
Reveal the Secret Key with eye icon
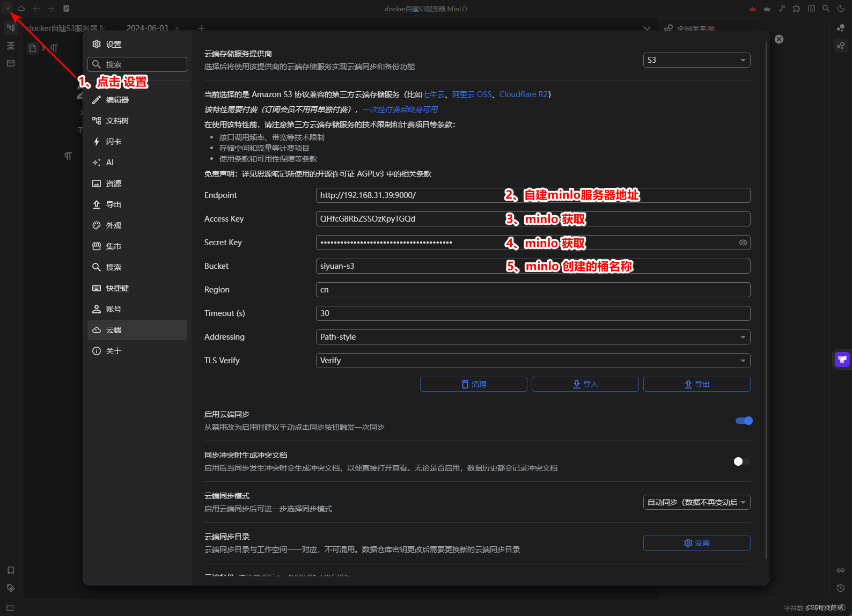click(x=743, y=243)
